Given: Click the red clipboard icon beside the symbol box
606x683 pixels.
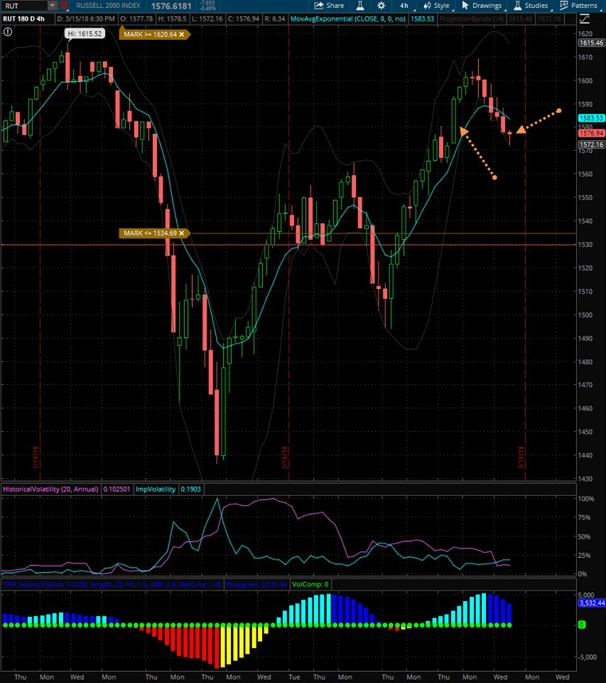Looking at the screenshot, I should click(x=64, y=6).
